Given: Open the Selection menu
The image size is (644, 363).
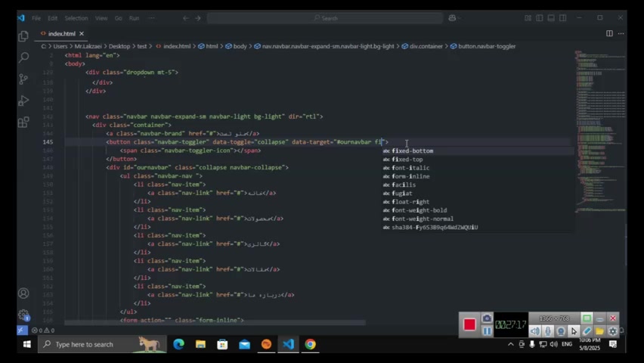Looking at the screenshot, I should click(76, 18).
